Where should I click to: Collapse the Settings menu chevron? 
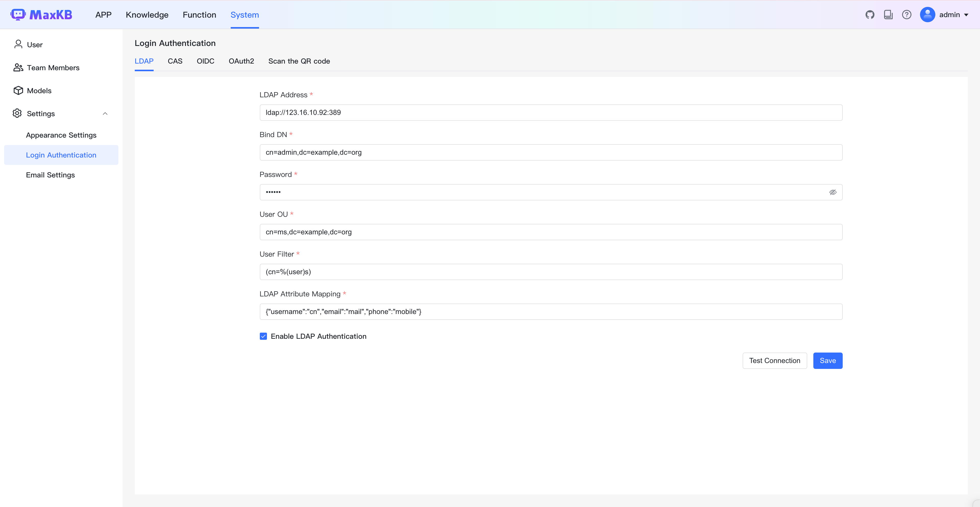click(105, 113)
